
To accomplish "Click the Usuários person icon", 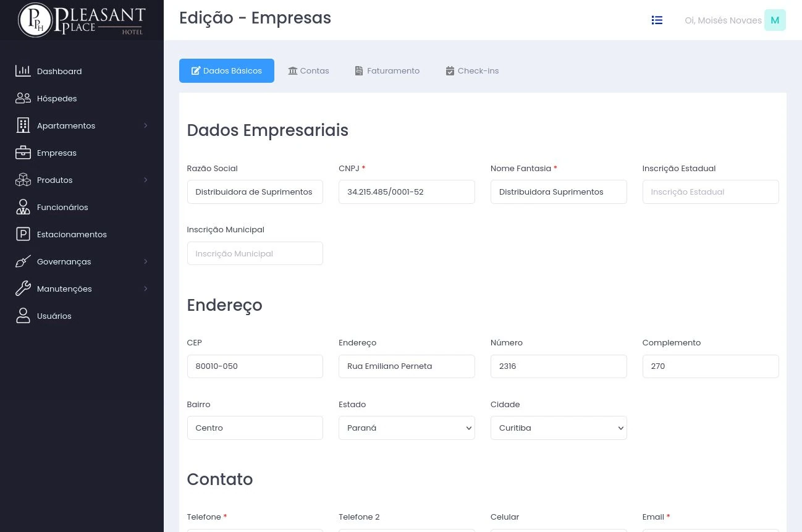I will pos(23,316).
